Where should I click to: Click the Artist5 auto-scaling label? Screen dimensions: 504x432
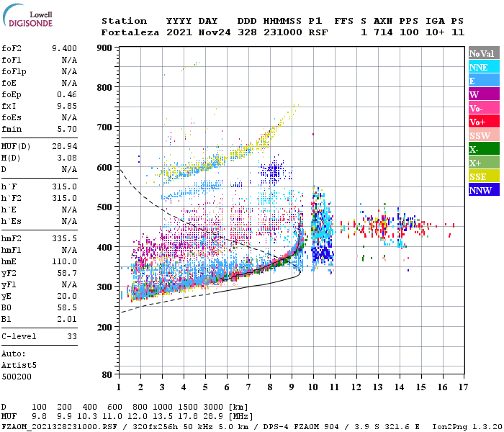19,366
